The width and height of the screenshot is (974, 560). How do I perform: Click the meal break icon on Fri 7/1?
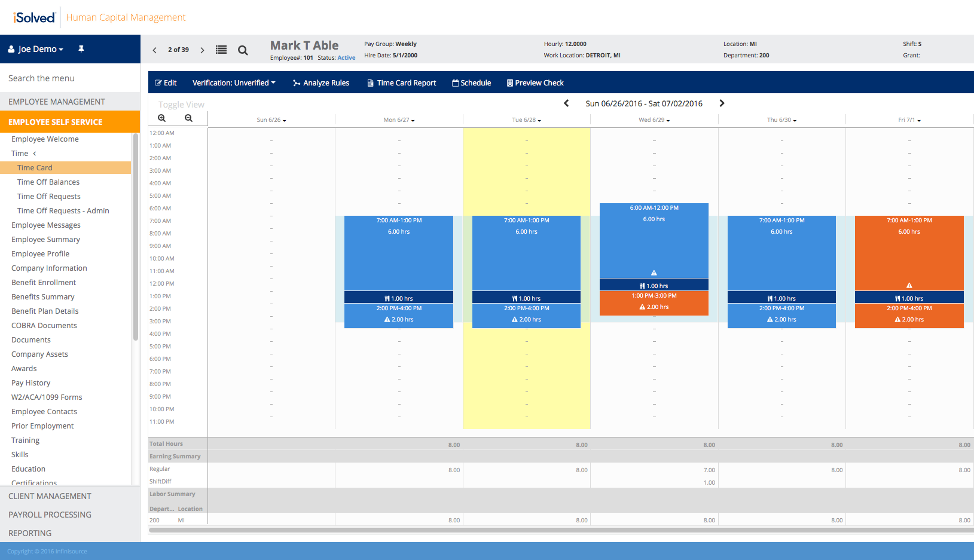pyautogui.click(x=897, y=298)
